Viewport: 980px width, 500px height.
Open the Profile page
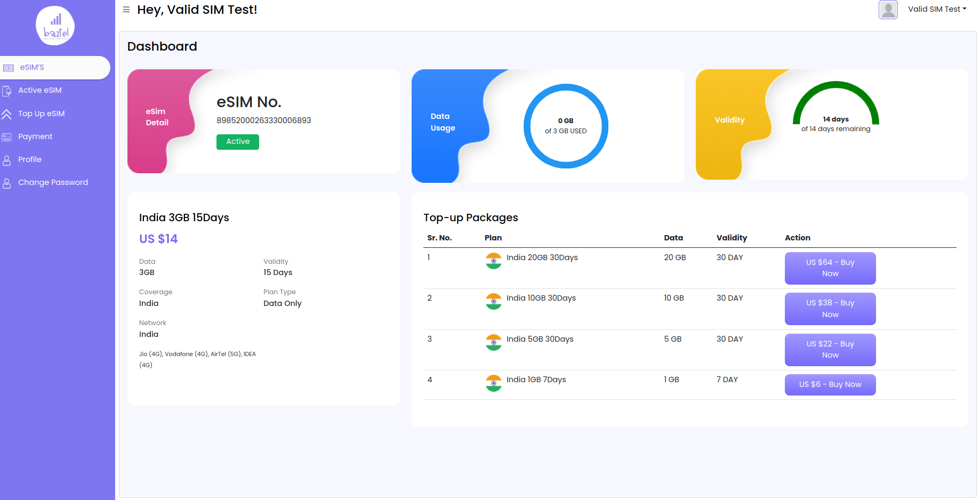30,159
